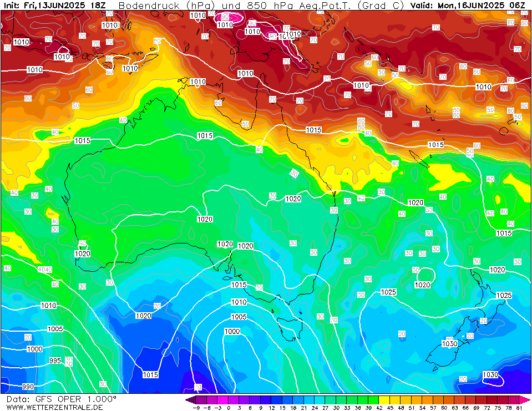532x411 pixels.
Task: Click the WWW.WETTERZENTRALE.DE text
Action: (x=54, y=407)
